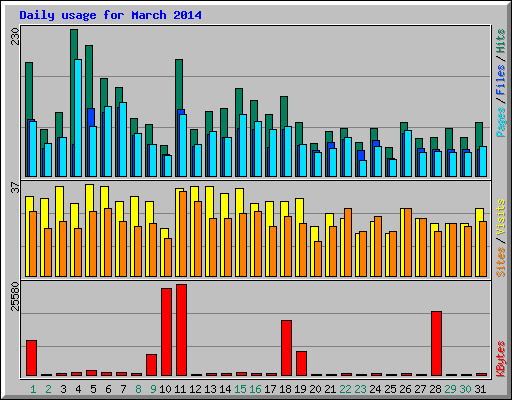Click the red KBytes bar for day 11
This screenshot has height=400, width=512.
tap(182, 330)
